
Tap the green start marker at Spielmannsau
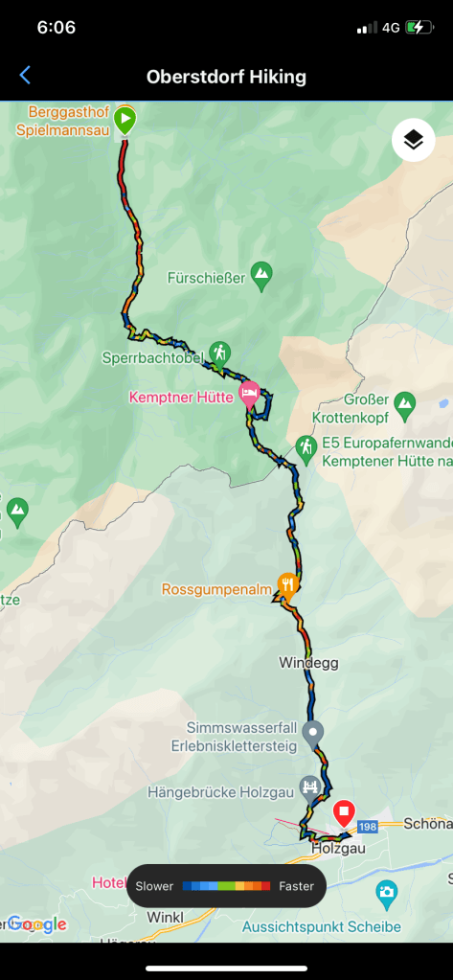pos(125,121)
